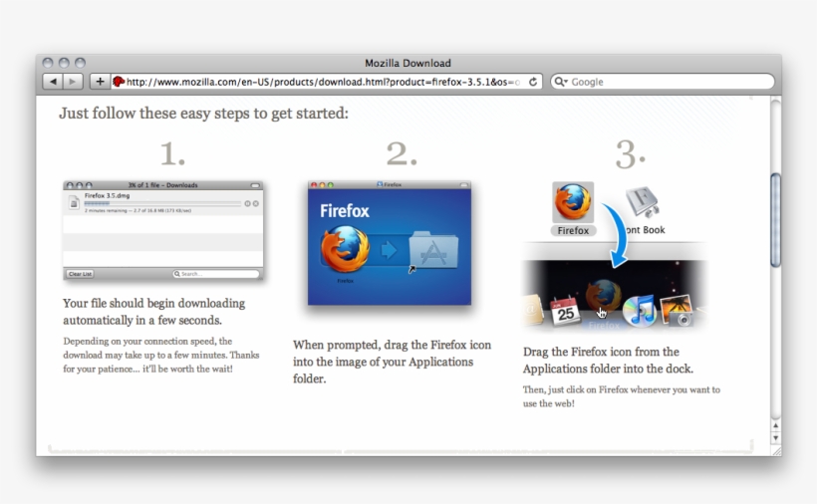
Task: Click the iTunes music note dock icon
Action: point(640,311)
